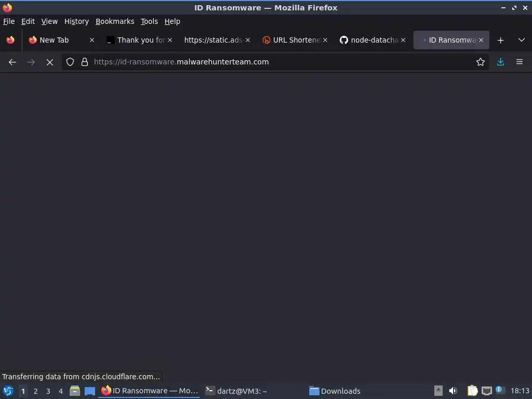Bookmark this page with the star
Viewport: 532px width, 399px height.
(x=481, y=62)
